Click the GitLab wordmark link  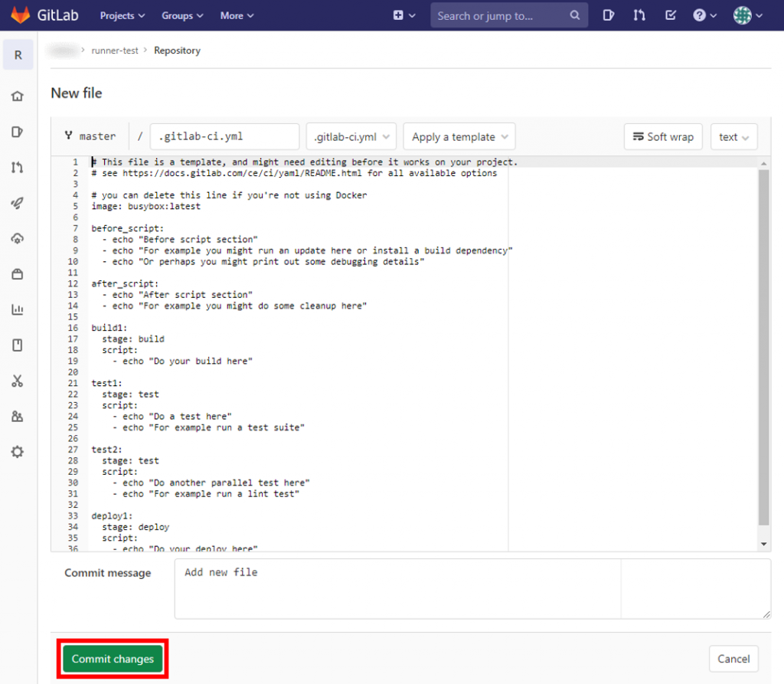point(57,15)
